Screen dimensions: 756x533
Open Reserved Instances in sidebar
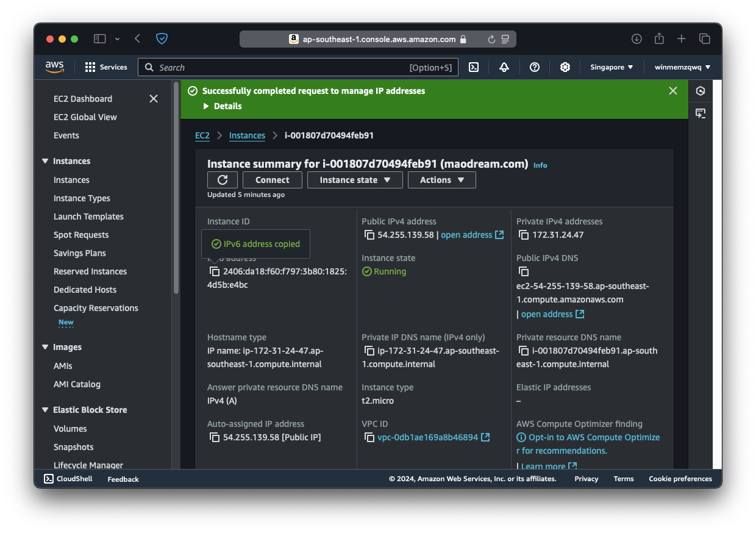click(x=90, y=271)
